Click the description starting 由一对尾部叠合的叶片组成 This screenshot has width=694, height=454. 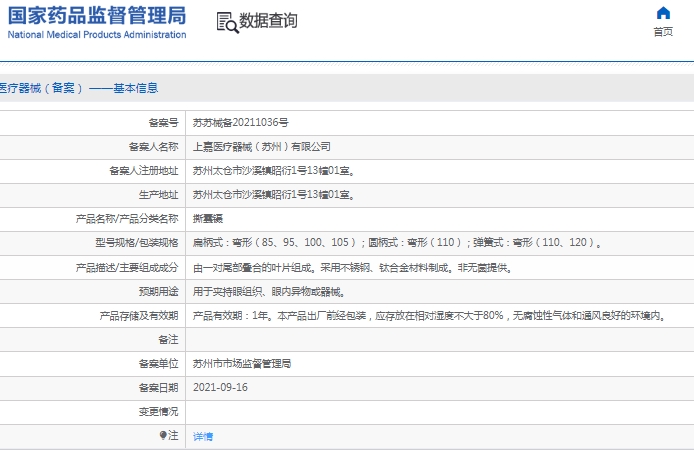[353, 267]
